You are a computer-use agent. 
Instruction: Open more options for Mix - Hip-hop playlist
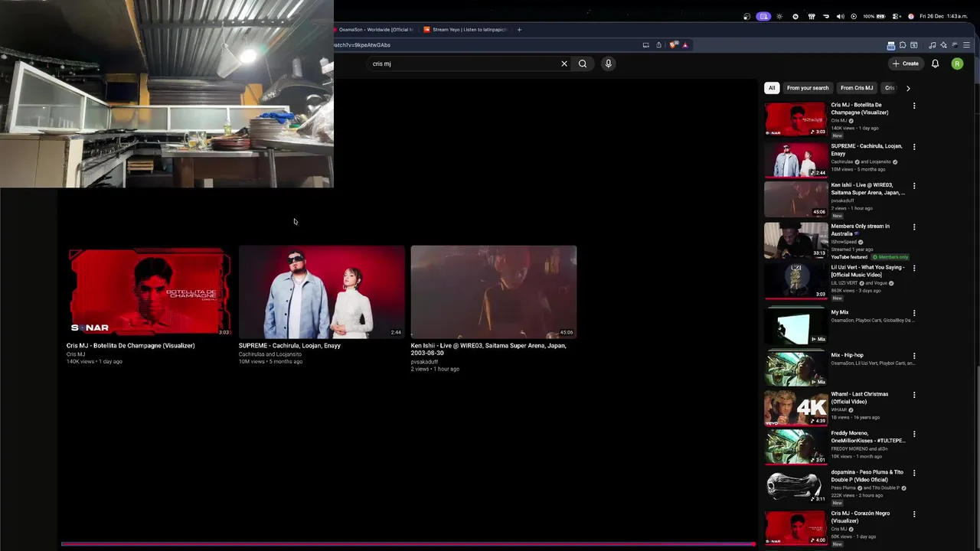(x=914, y=356)
